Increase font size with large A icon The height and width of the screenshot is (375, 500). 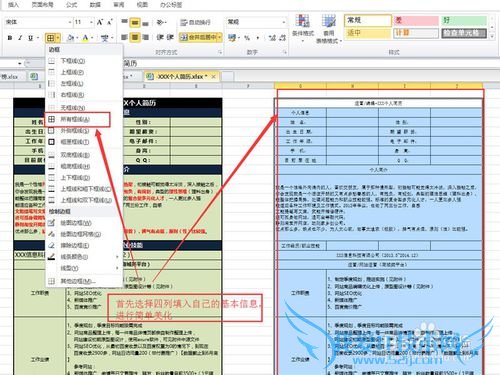[100, 22]
